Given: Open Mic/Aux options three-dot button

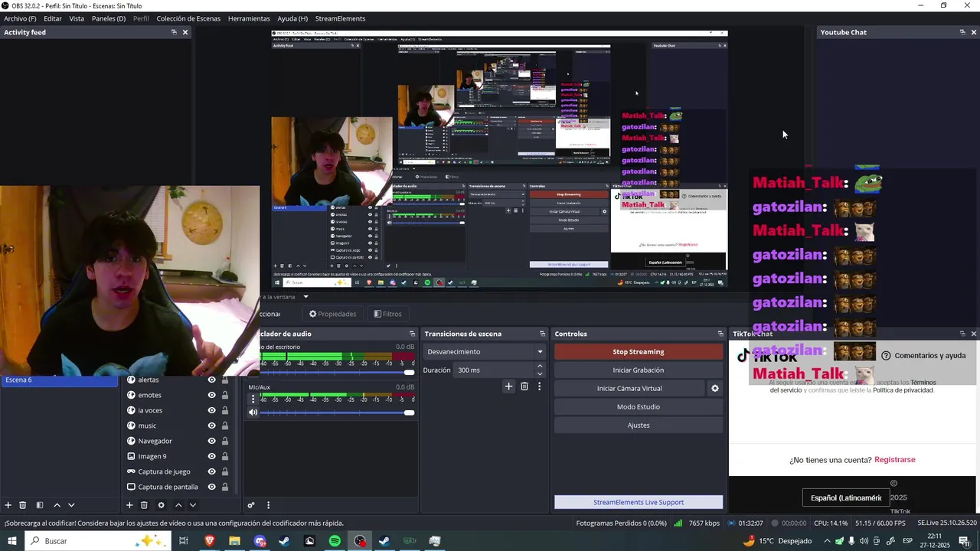Looking at the screenshot, I should pyautogui.click(x=253, y=399).
